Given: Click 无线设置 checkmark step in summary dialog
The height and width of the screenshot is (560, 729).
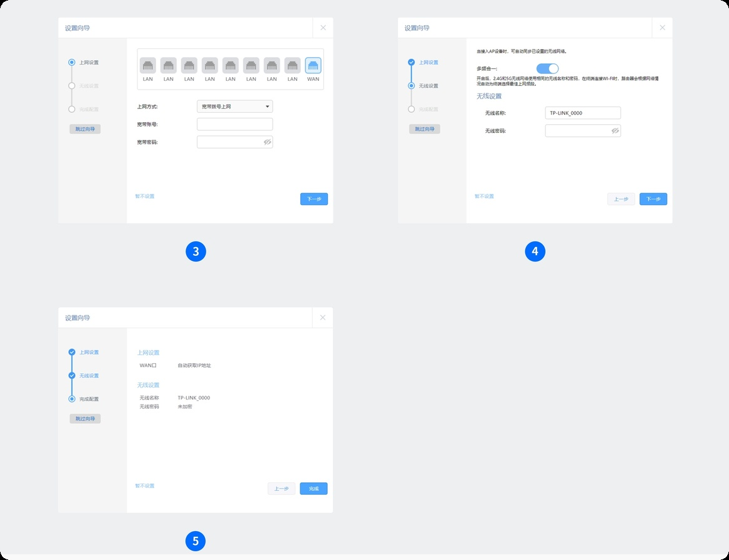Looking at the screenshot, I should [72, 376].
